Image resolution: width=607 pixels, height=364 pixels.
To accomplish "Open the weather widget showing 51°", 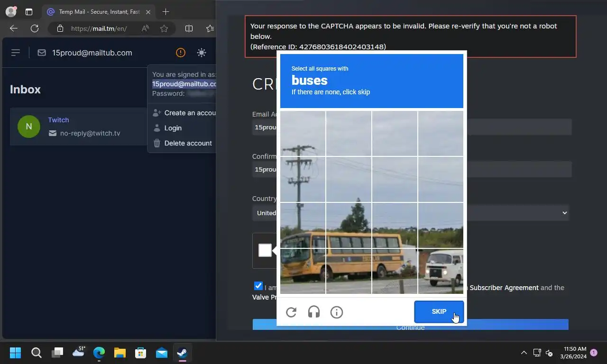I will coord(78,352).
